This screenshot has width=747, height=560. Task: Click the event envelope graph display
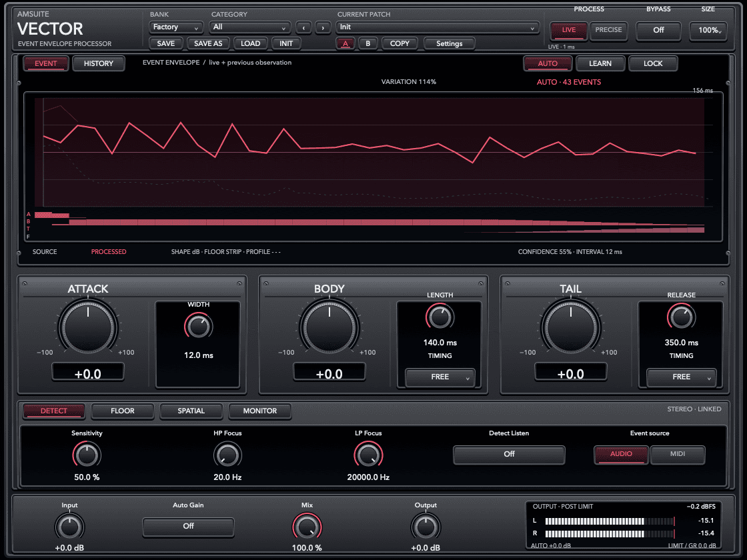(x=373, y=167)
